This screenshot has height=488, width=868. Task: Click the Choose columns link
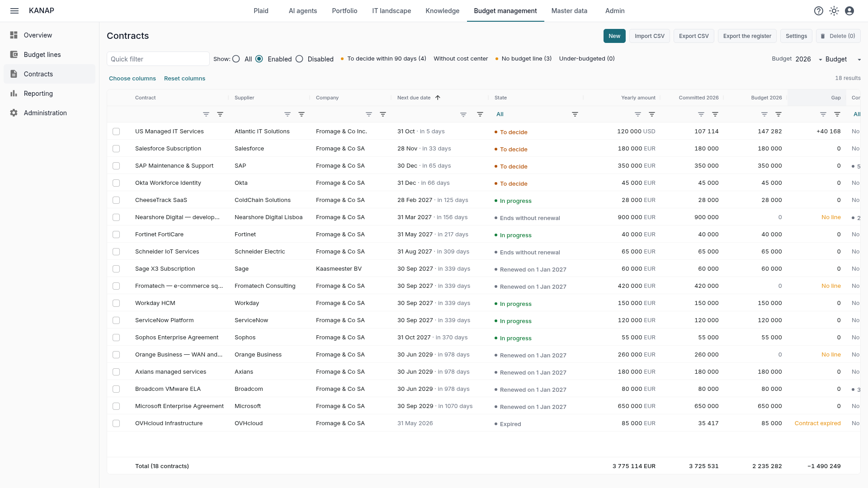(x=132, y=79)
